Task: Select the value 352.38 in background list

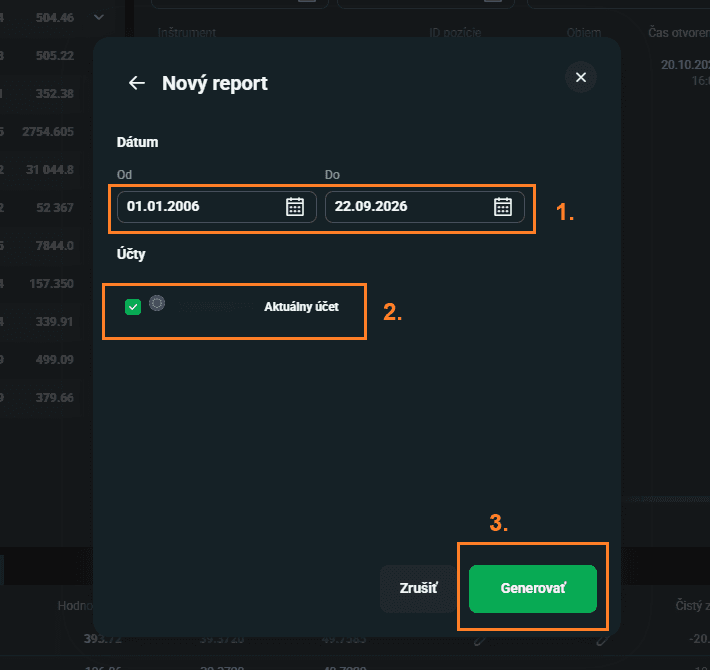Action: pos(55,94)
